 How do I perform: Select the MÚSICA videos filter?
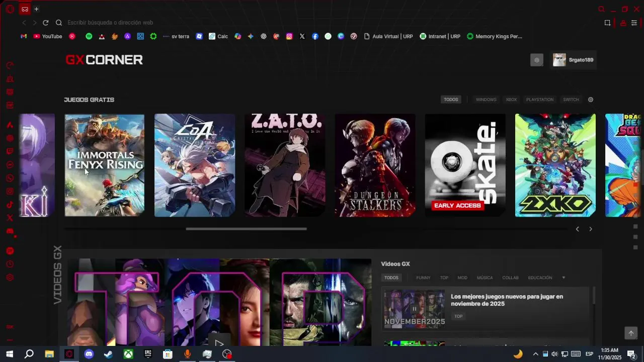point(485,278)
